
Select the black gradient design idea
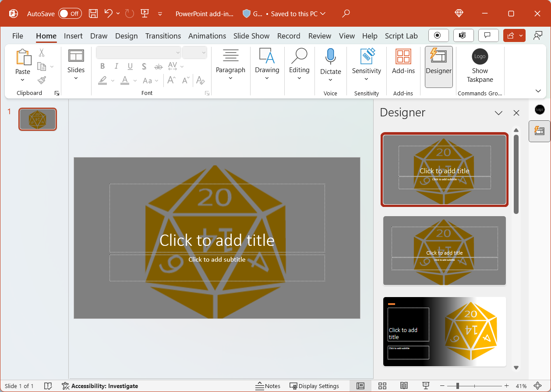[x=445, y=332]
